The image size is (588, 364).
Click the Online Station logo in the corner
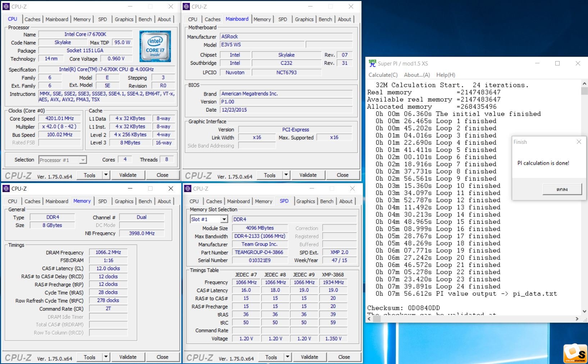(575, 354)
